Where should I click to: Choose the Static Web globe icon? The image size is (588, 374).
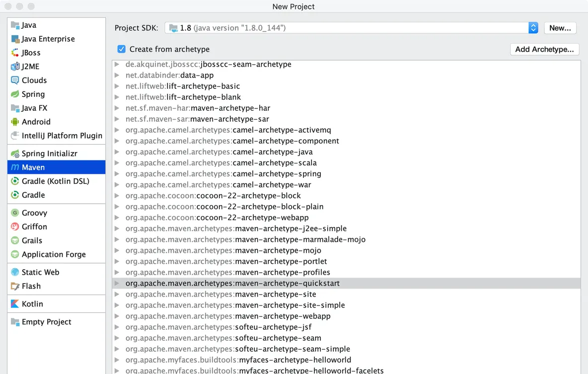click(x=15, y=272)
